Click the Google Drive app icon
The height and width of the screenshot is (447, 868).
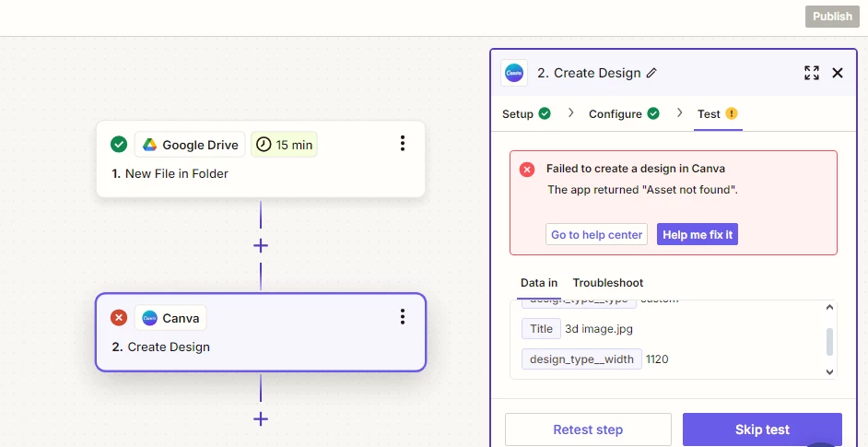149,145
